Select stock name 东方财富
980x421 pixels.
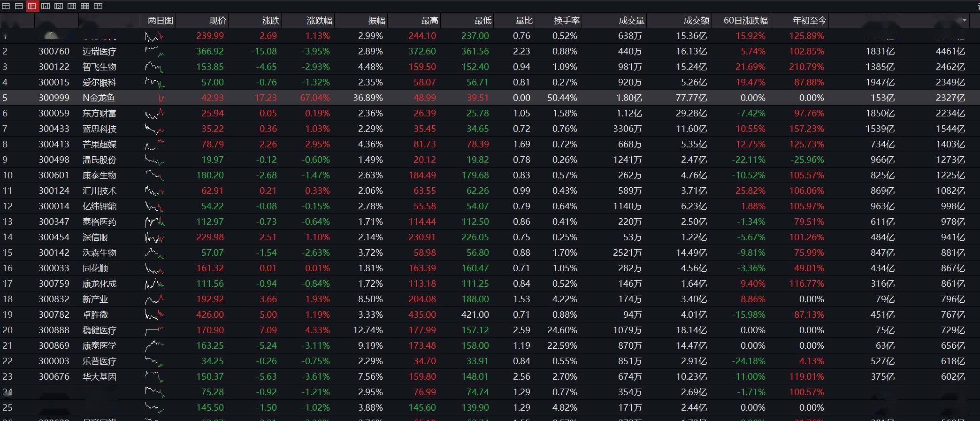(100, 114)
